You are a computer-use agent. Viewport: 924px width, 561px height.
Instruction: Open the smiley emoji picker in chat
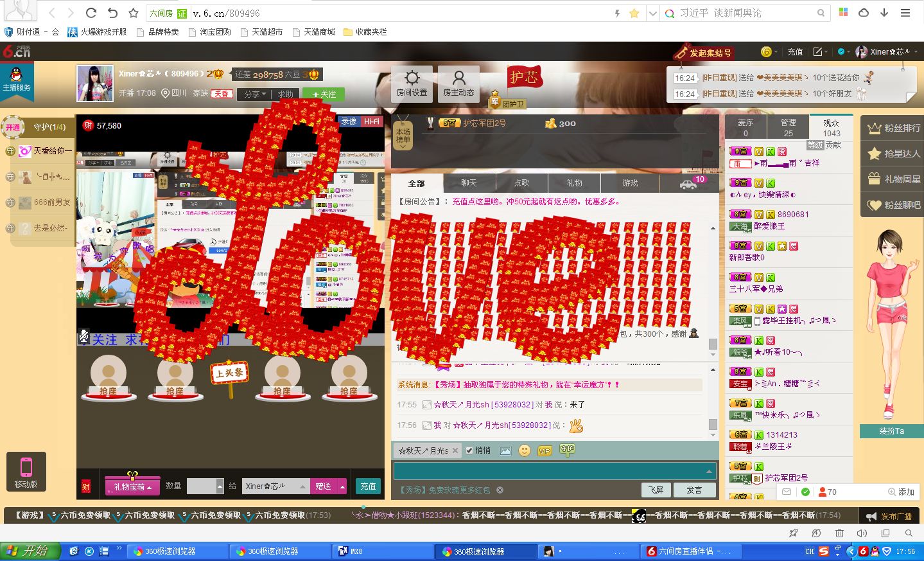click(x=525, y=450)
